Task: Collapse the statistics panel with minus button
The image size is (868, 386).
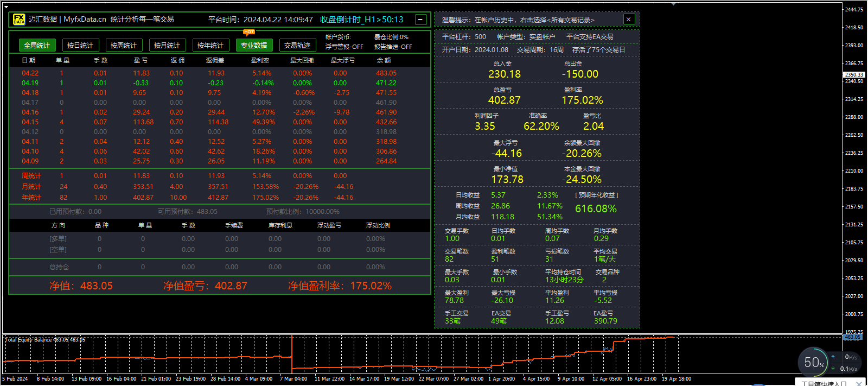Action: coord(420,20)
